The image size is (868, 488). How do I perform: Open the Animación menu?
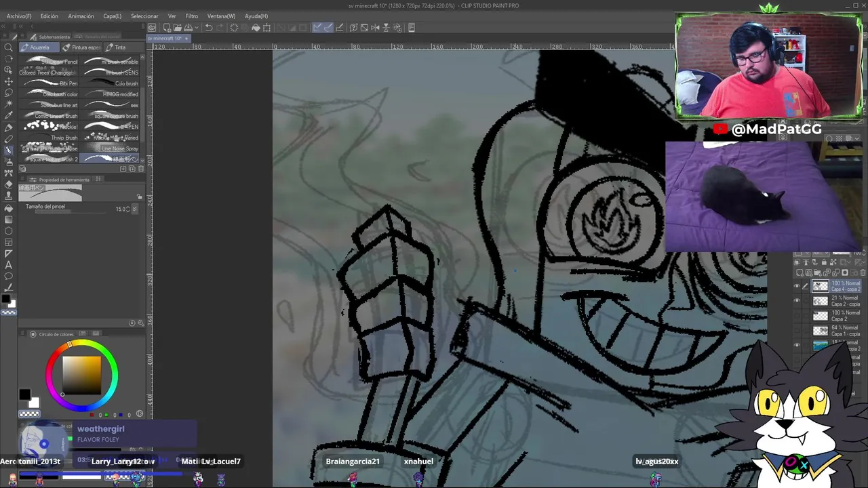click(81, 16)
